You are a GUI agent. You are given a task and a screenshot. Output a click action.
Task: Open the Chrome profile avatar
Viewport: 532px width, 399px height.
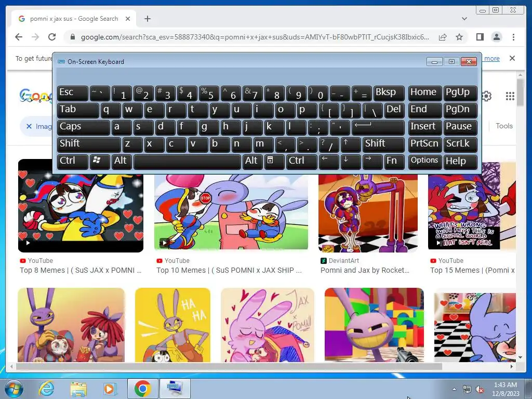point(496,37)
